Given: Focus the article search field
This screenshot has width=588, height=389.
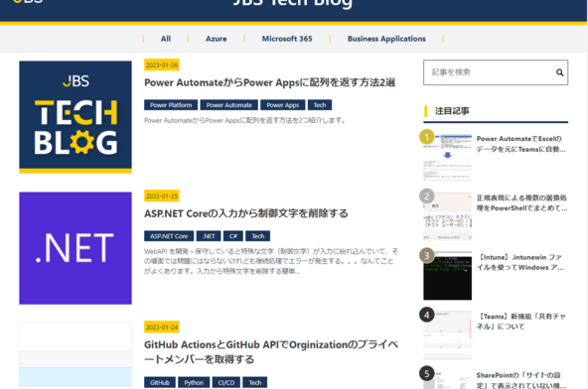Looking at the screenshot, I should (x=496, y=72).
